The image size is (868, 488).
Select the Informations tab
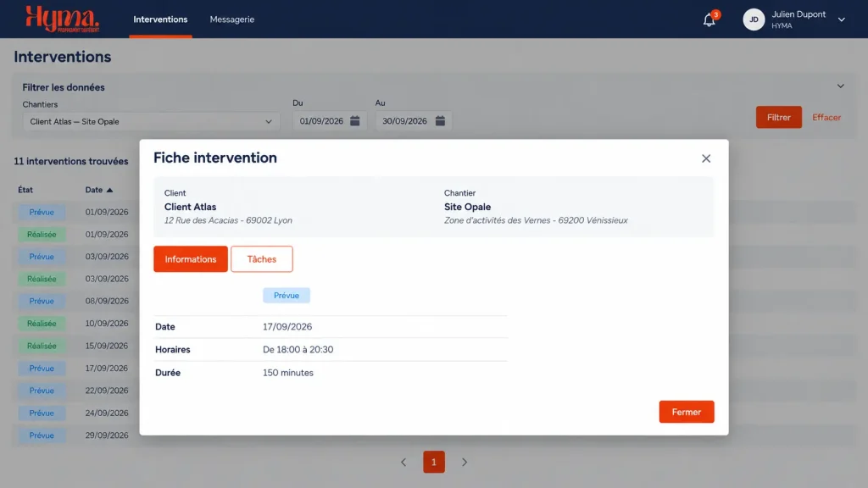click(x=191, y=259)
